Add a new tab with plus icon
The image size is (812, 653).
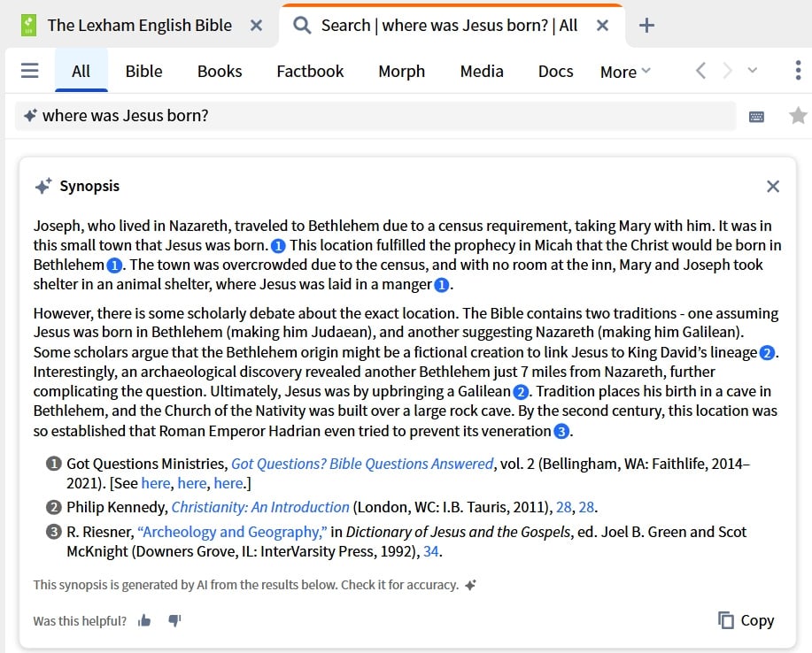[646, 26]
